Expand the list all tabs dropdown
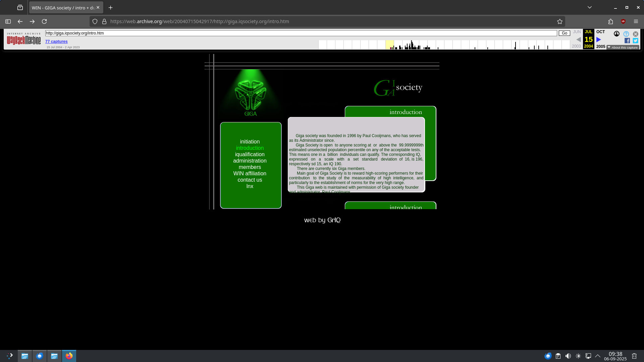Viewport: 644px width, 362px height. (x=589, y=7)
